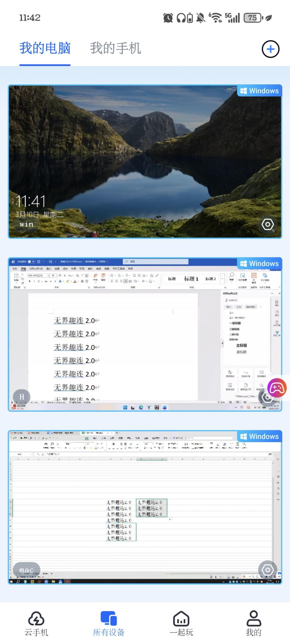Open the Word document computer thumbnail
This screenshot has width=290, height=644.
126,341
